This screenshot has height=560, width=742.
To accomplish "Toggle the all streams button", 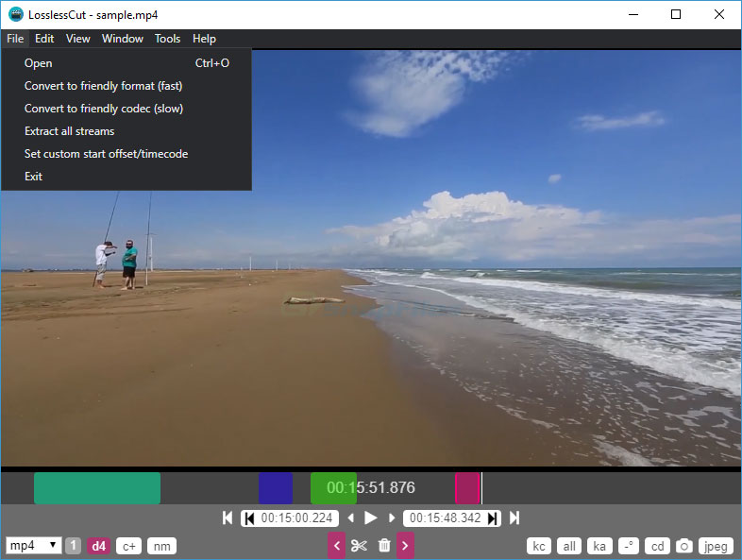I will (x=569, y=546).
